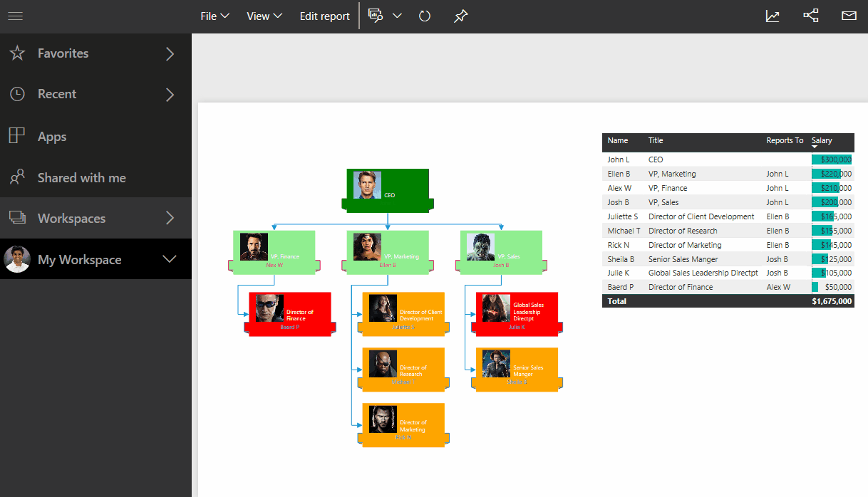
Task: Refresh the report with the circular arrow
Action: click(x=425, y=16)
